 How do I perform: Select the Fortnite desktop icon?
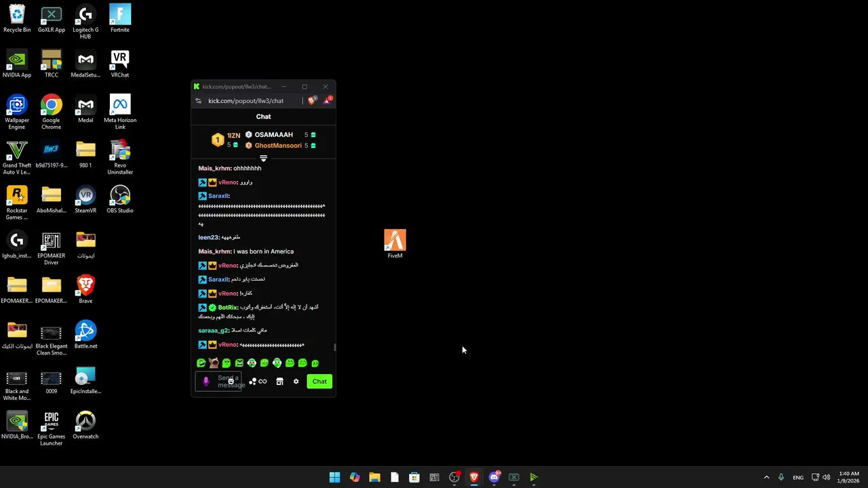point(120,18)
